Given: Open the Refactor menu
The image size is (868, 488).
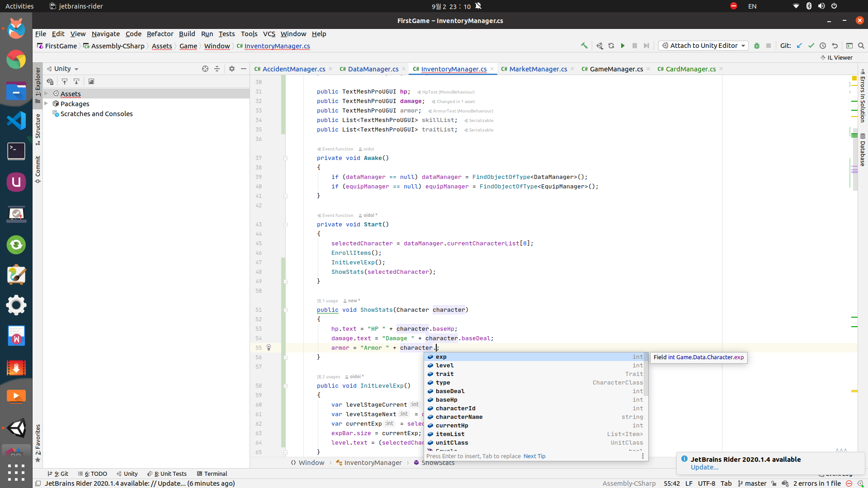Looking at the screenshot, I should (160, 34).
